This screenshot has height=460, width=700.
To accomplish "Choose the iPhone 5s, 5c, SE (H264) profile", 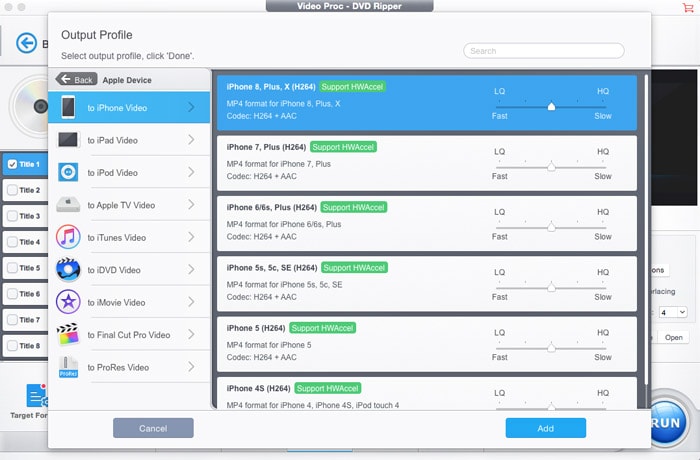I will pos(427,284).
